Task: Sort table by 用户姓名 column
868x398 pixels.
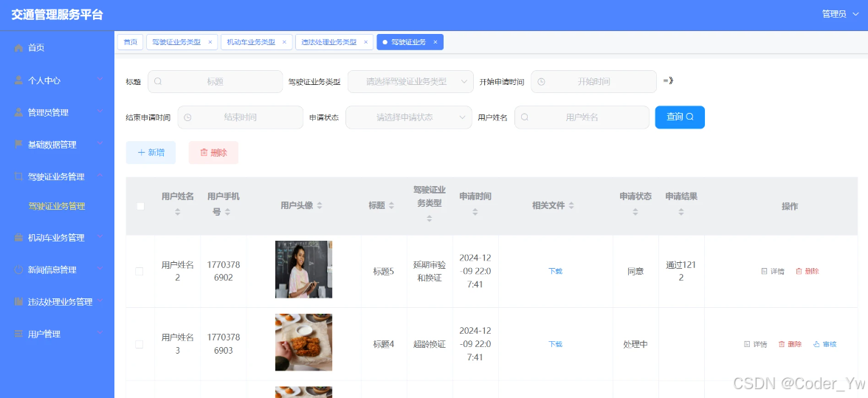Action: coord(178,212)
